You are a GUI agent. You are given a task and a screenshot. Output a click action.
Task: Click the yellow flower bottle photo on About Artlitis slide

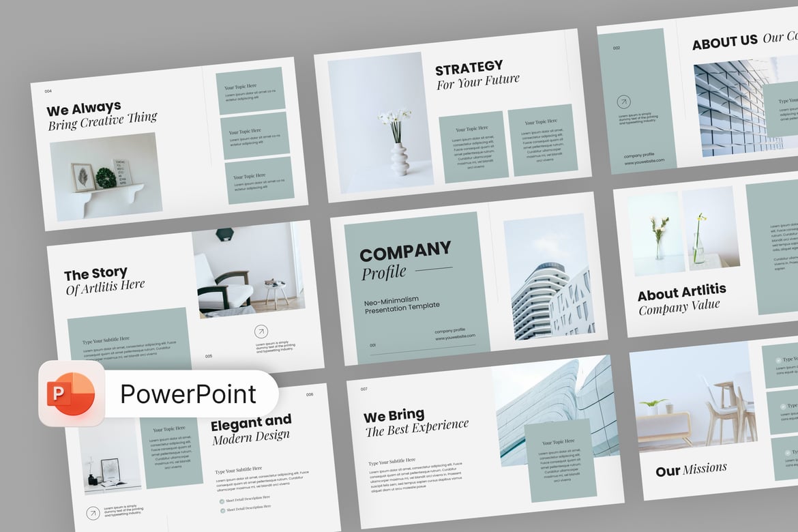click(x=711, y=228)
